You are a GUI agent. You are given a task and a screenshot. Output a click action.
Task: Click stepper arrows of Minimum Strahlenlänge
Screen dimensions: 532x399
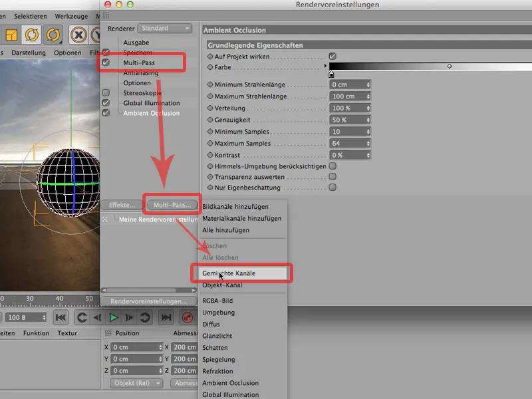point(368,85)
